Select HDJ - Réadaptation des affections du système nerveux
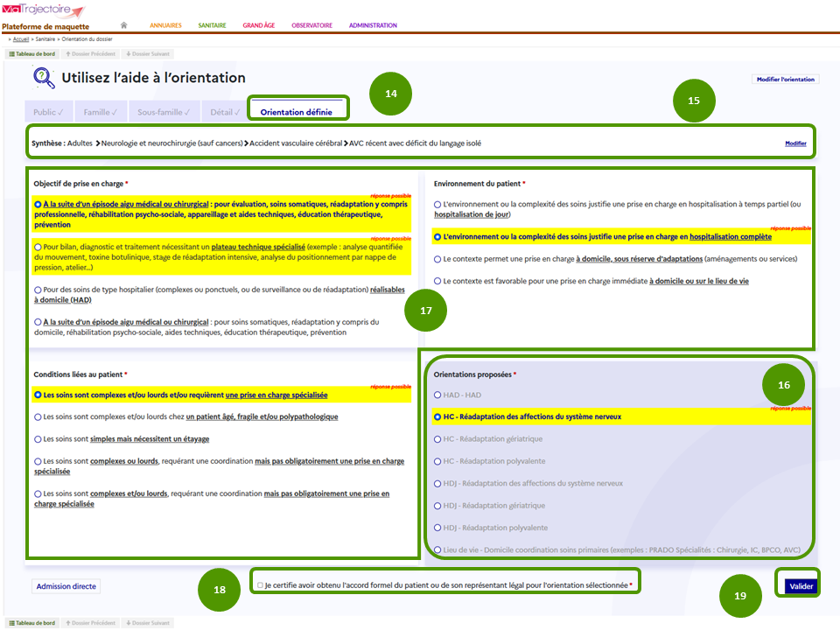Viewport: 840px width, 630px height. pyautogui.click(x=437, y=484)
